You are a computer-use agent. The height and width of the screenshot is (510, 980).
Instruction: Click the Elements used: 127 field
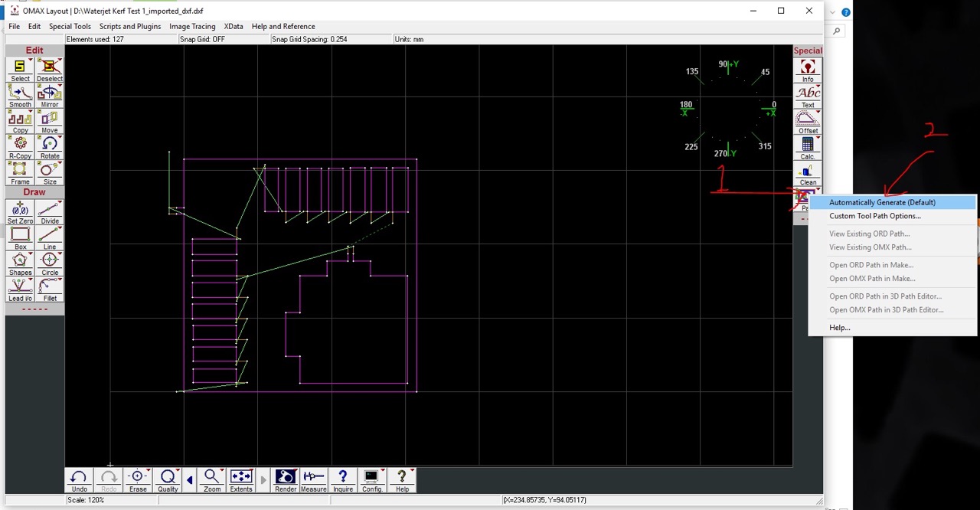pyautogui.click(x=120, y=39)
